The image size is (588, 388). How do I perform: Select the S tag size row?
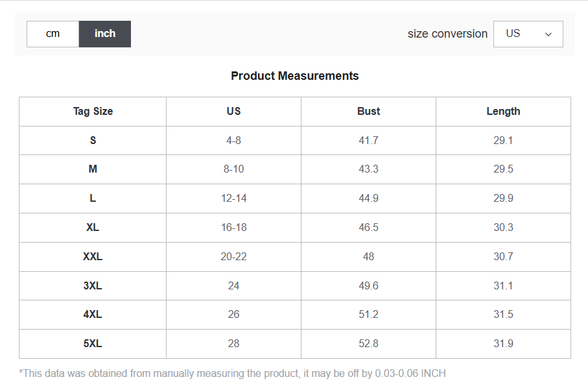coord(93,140)
